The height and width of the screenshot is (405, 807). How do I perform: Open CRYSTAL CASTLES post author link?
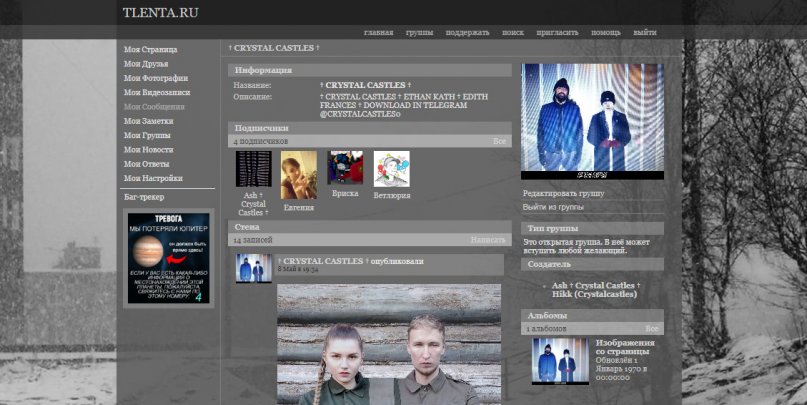click(x=322, y=261)
